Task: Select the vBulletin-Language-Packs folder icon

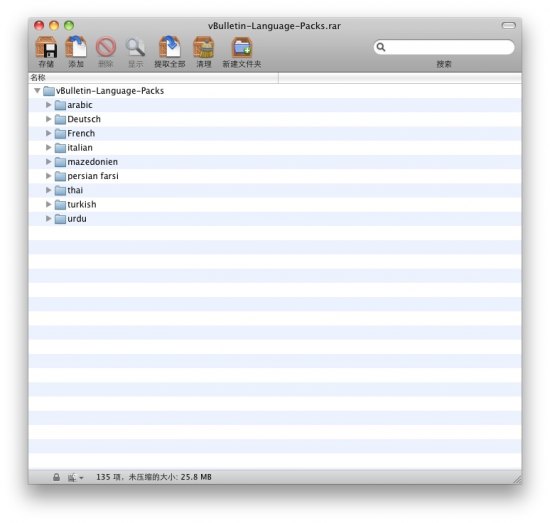Action: tap(49, 91)
